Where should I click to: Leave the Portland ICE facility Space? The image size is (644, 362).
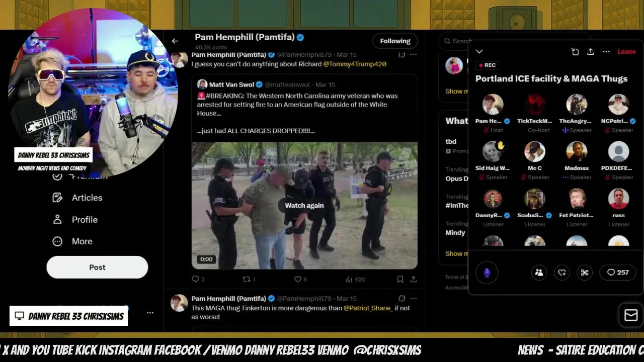(x=626, y=51)
